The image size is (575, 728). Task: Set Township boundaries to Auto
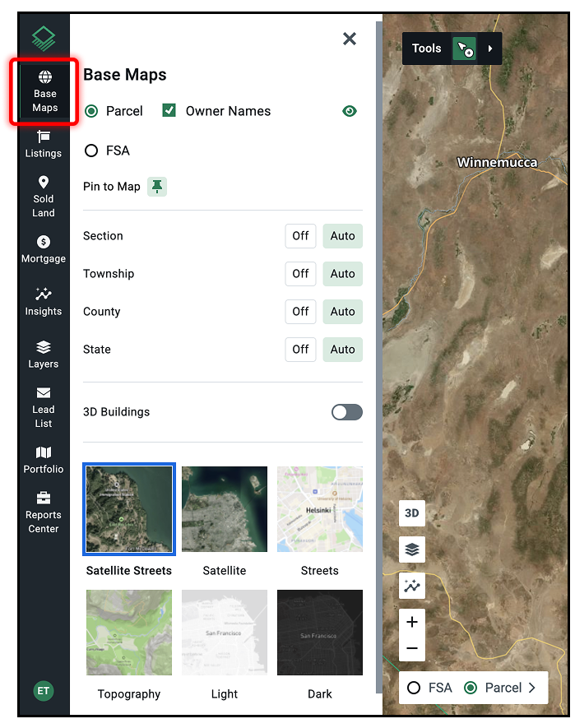(342, 273)
